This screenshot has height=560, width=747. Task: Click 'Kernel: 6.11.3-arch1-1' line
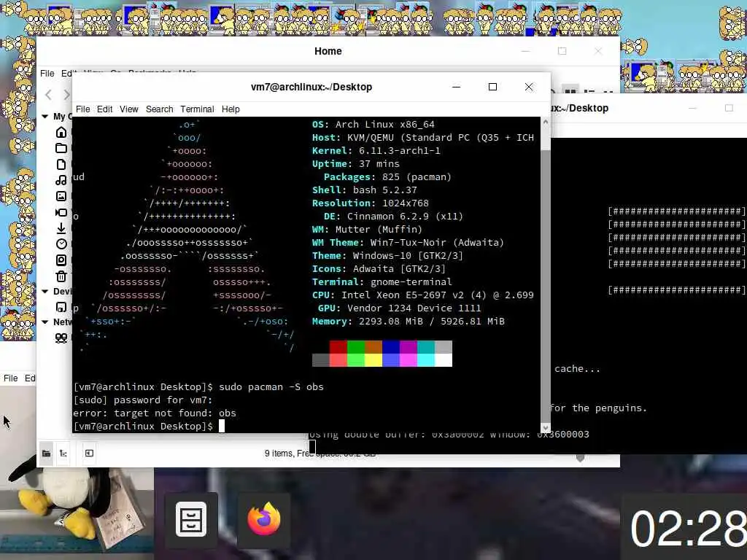pyautogui.click(x=376, y=150)
